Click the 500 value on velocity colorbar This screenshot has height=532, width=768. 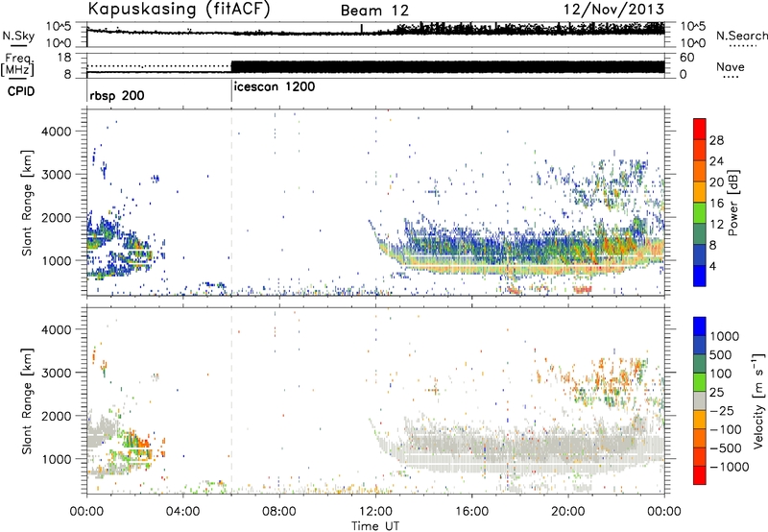[721, 354]
